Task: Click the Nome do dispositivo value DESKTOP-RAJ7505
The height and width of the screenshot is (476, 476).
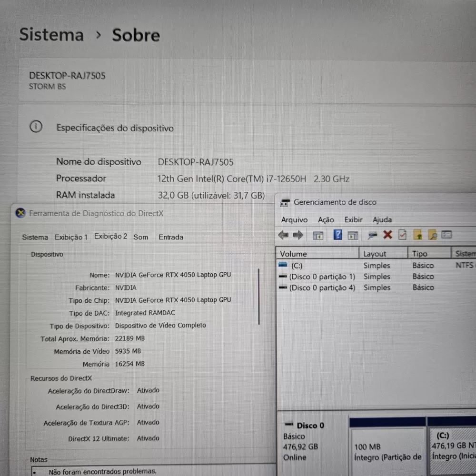Action: (x=196, y=162)
